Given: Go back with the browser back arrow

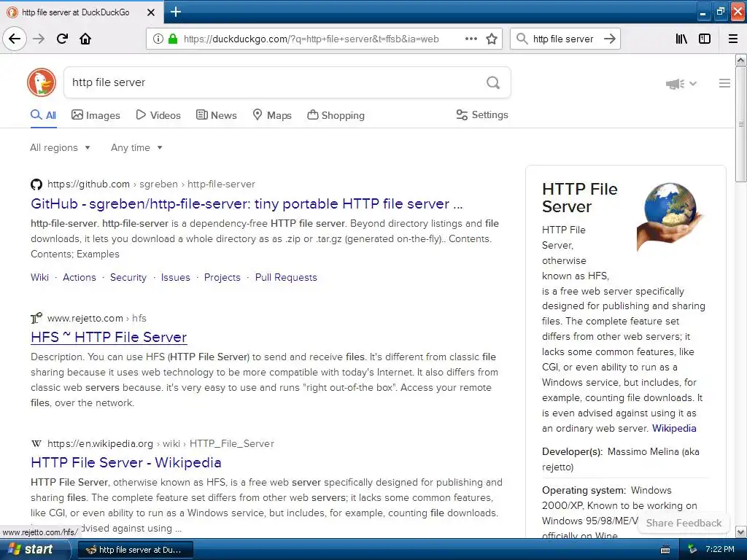Looking at the screenshot, I should [x=15, y=39].
